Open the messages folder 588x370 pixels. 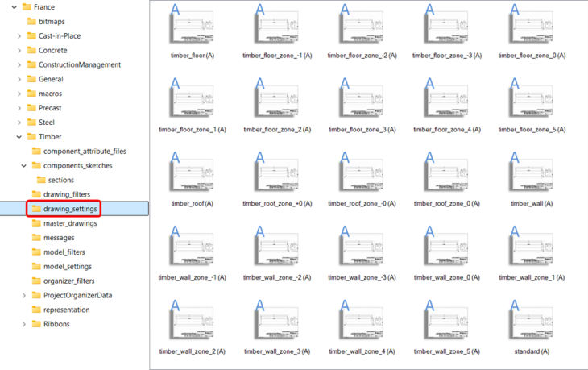53,238
